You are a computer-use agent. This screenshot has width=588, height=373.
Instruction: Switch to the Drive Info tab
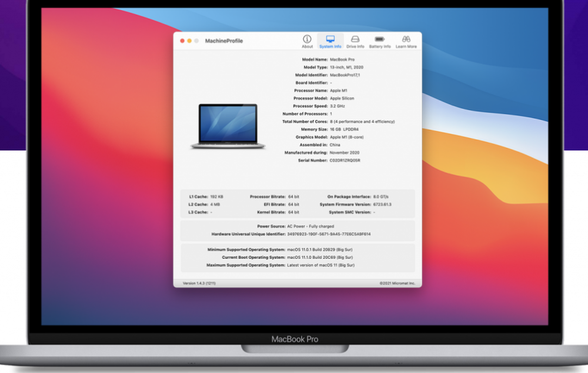click(355, 42)
